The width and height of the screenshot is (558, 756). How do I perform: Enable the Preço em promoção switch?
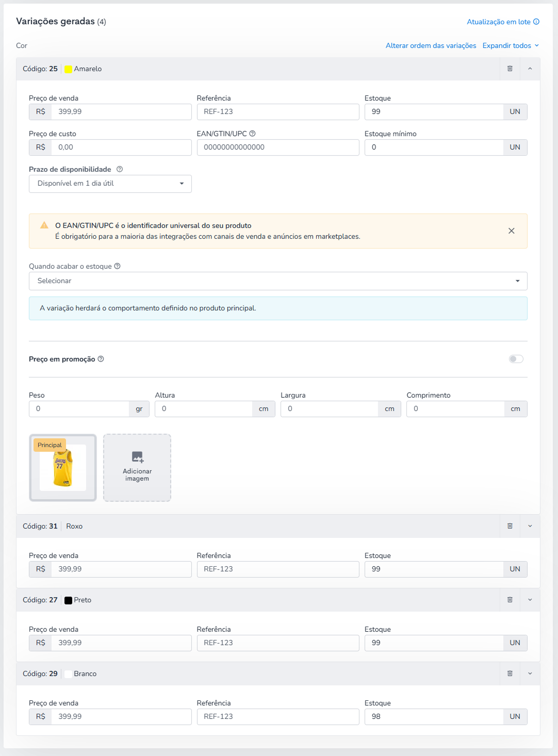pos(516,359)
